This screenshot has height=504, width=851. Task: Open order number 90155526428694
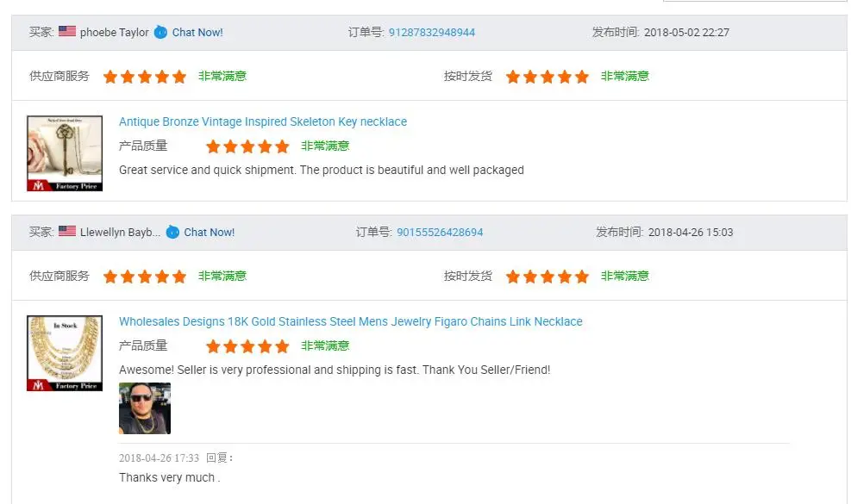[440, 233]
